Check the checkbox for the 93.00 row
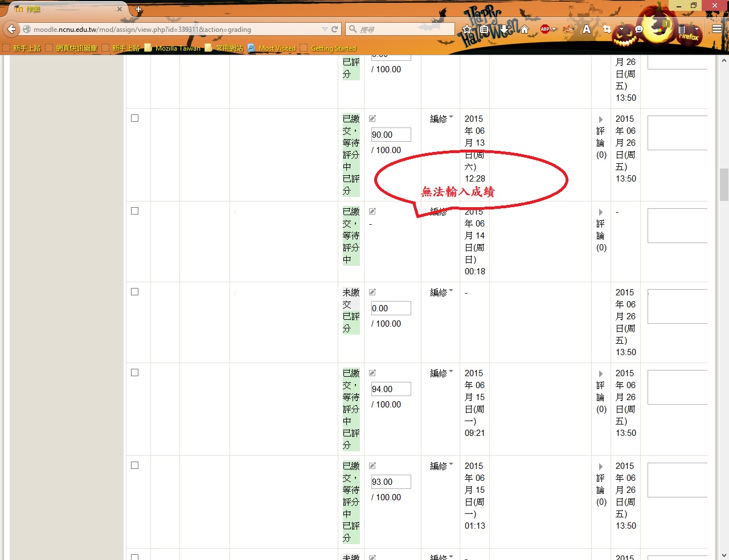This screenshot has width=729, height=560. (135, 466)
